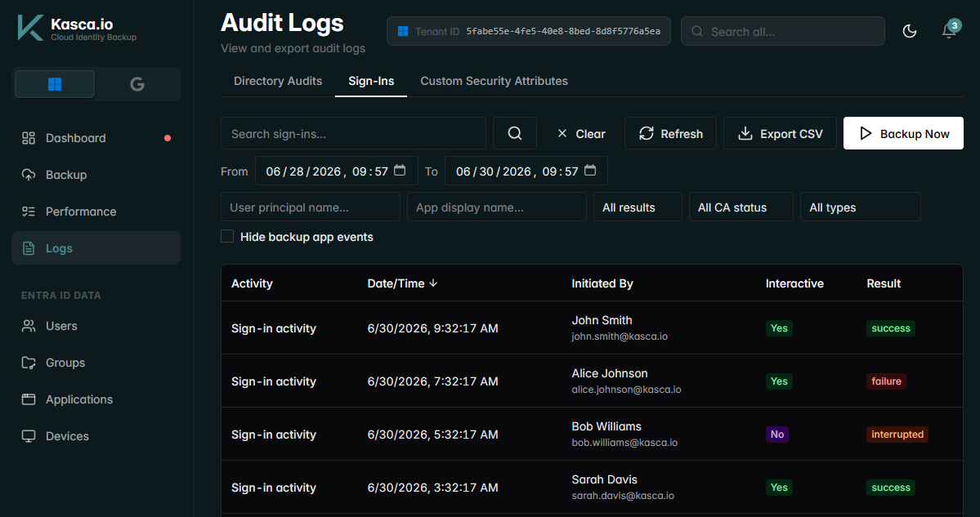
Task: Select John Smith sign-in row name
Action: [602, 320]
